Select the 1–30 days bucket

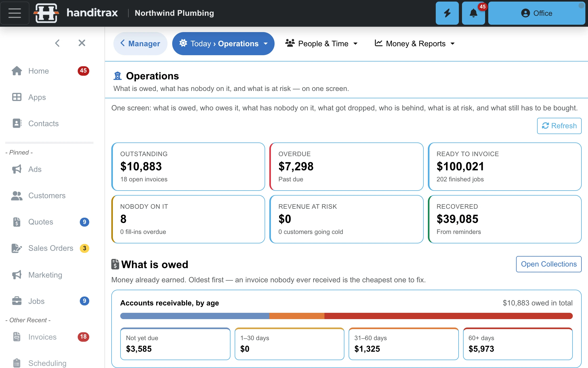click(x=289, y=344)
